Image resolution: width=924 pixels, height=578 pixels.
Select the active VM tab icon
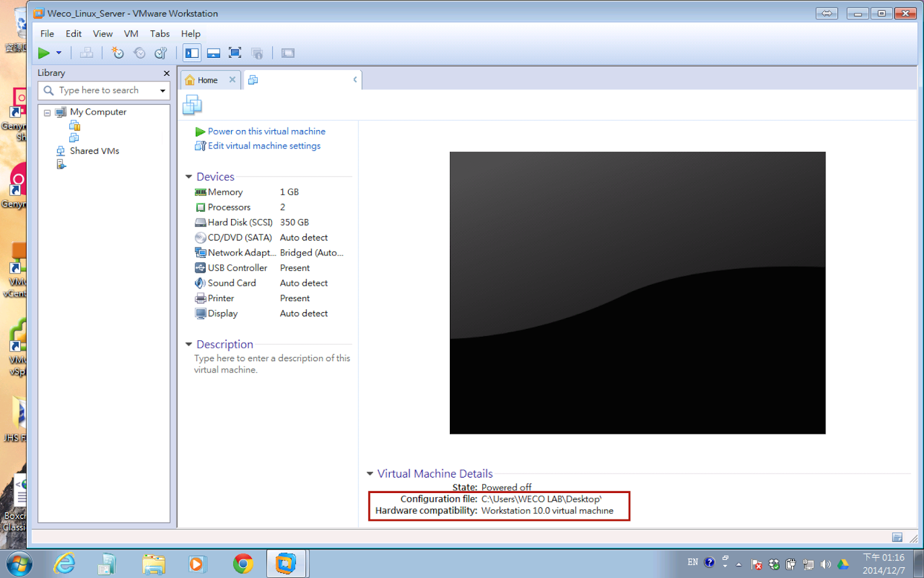tap(253, 80)
